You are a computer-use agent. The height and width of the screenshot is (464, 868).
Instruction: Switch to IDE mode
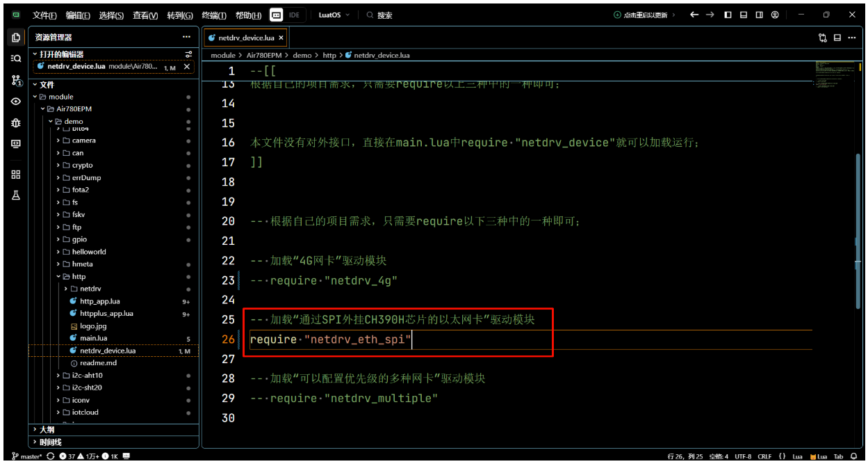click(295, 15)
